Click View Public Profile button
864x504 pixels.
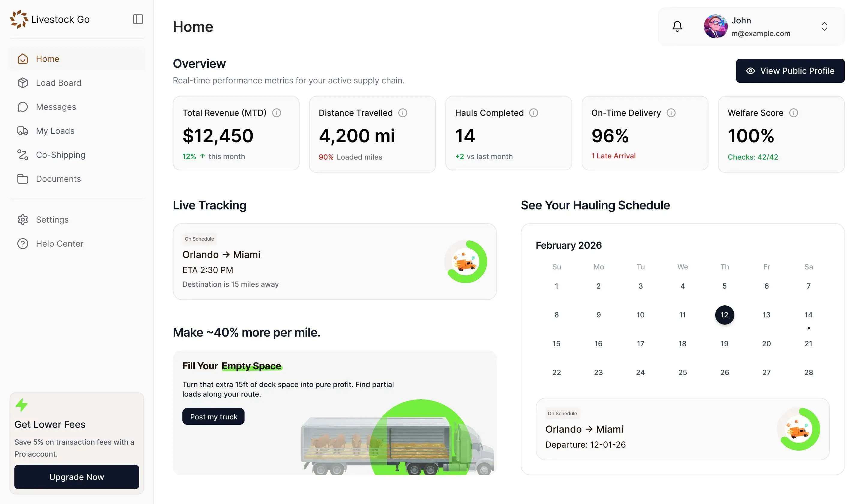click(x=790, y=70)
